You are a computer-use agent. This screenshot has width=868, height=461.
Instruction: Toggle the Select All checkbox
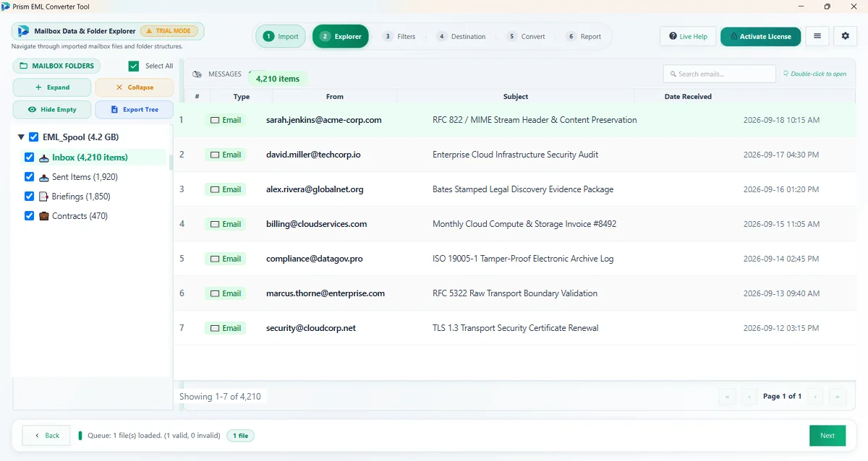(x=134, y=66)
